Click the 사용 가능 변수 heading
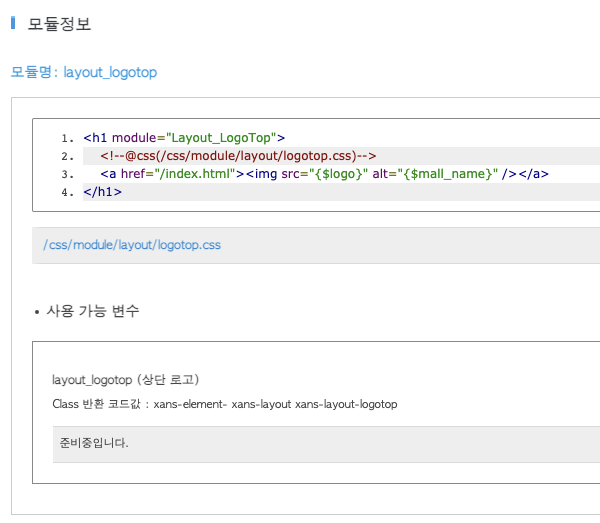The image size is (600, 523). pos(93,311)
